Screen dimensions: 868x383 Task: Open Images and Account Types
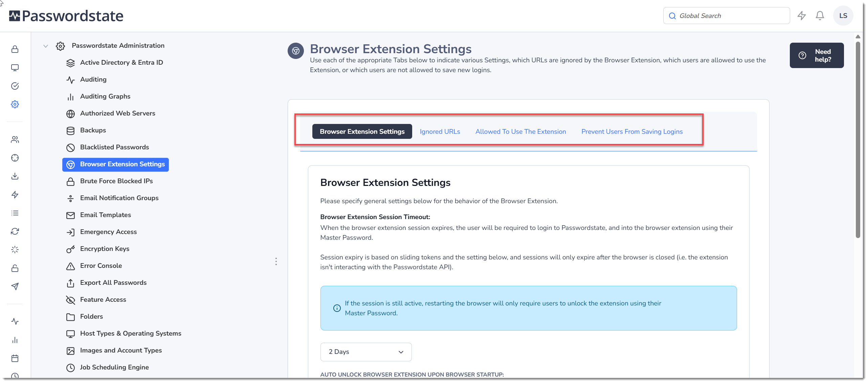point(121,350)
